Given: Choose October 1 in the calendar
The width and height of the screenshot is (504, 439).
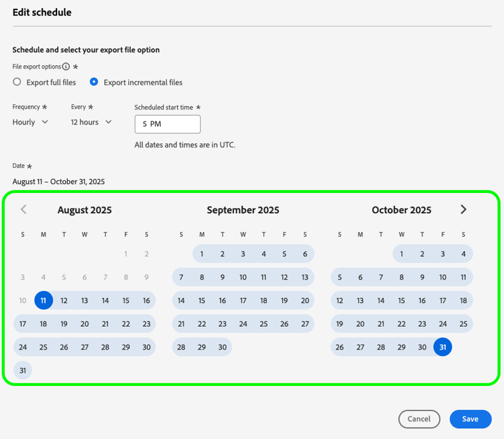Looking at the screenshot, I should [x=402, y=254].
